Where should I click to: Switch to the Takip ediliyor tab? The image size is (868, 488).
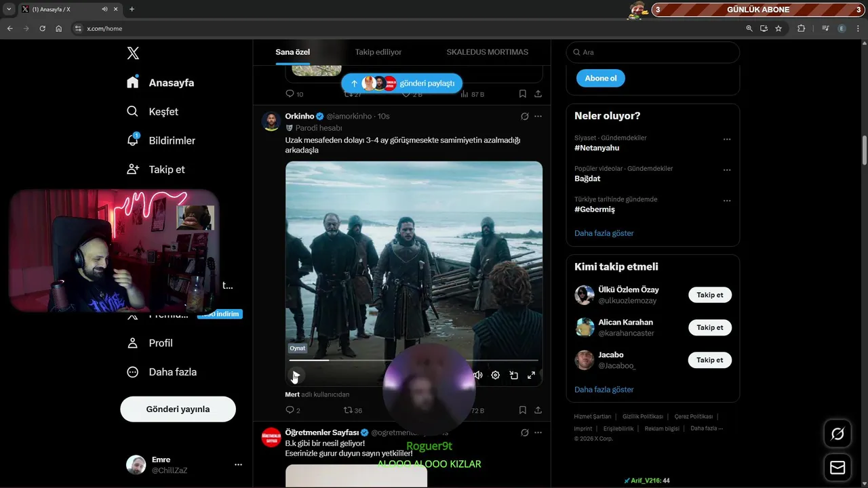(x=378, y=52)
